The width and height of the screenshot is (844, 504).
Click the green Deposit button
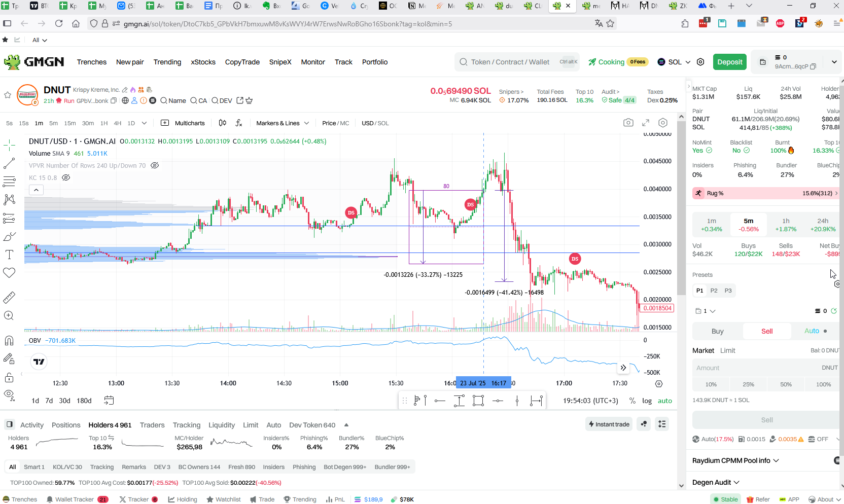pyautogui.click(x=730, y=62)
